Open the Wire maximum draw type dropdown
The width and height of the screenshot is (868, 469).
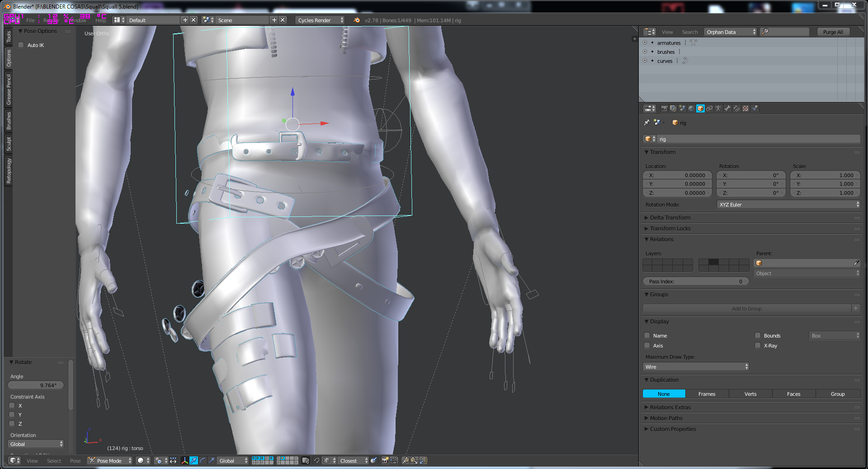[696, 366]
